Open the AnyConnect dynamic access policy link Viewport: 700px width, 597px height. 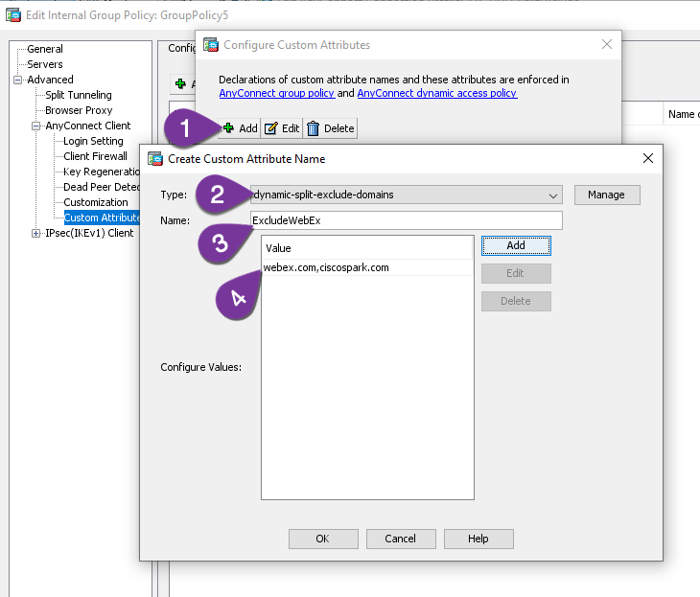437,93
